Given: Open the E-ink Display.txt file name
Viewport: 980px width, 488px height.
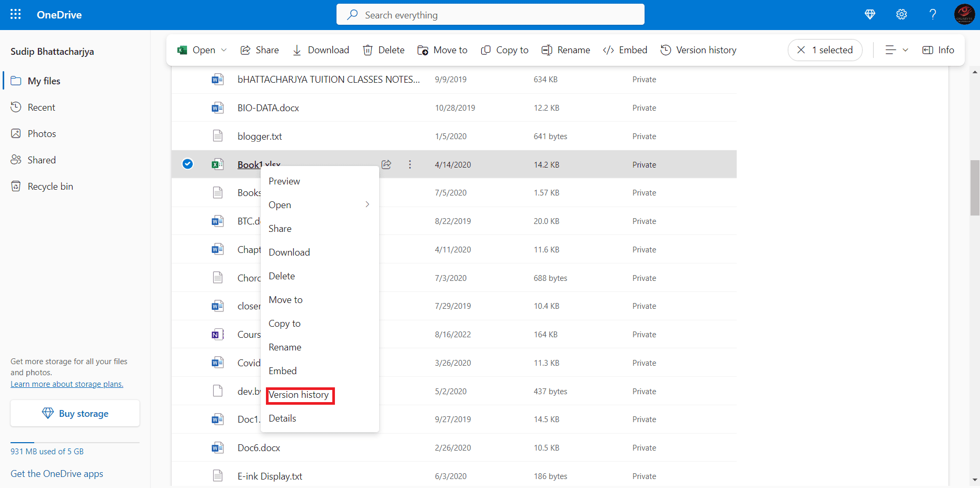Looking at the screenshot, I should [x=270, y=476].
